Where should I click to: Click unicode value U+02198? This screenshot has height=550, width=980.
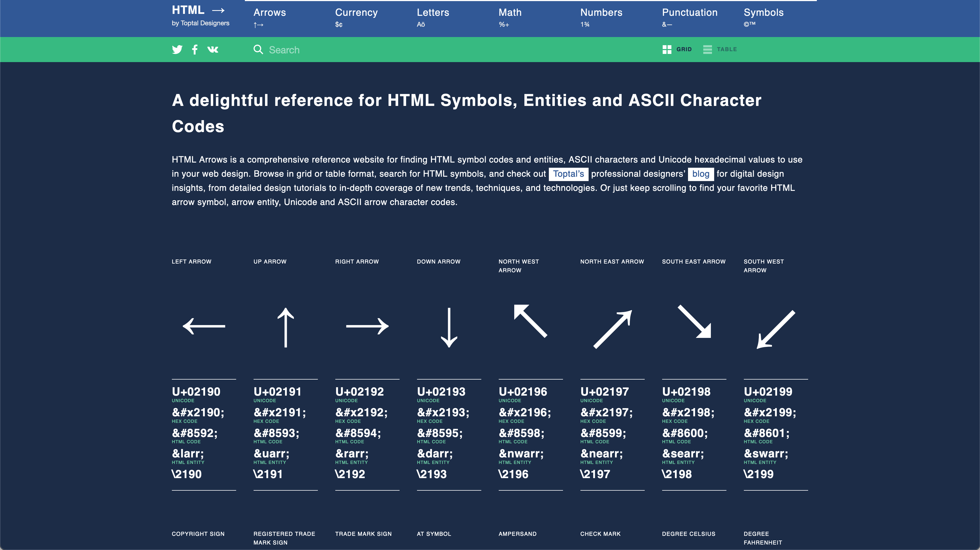pos(686,392)
